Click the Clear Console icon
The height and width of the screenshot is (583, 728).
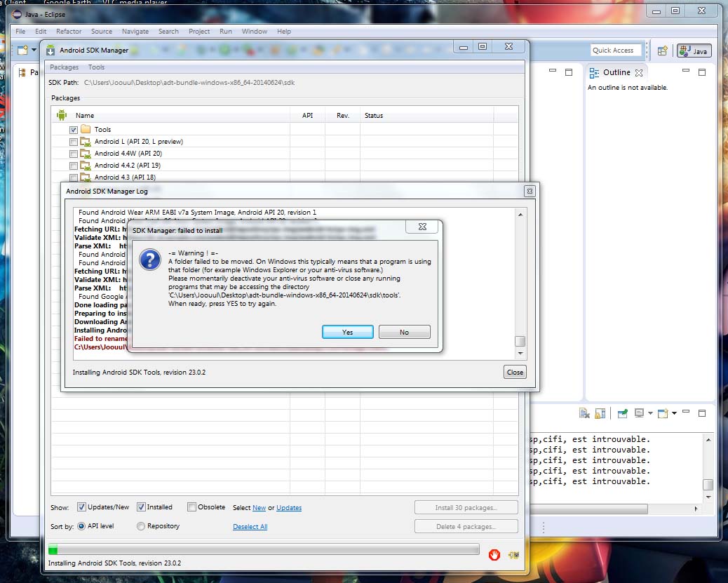pyautogui.click(x=584, y=413)
